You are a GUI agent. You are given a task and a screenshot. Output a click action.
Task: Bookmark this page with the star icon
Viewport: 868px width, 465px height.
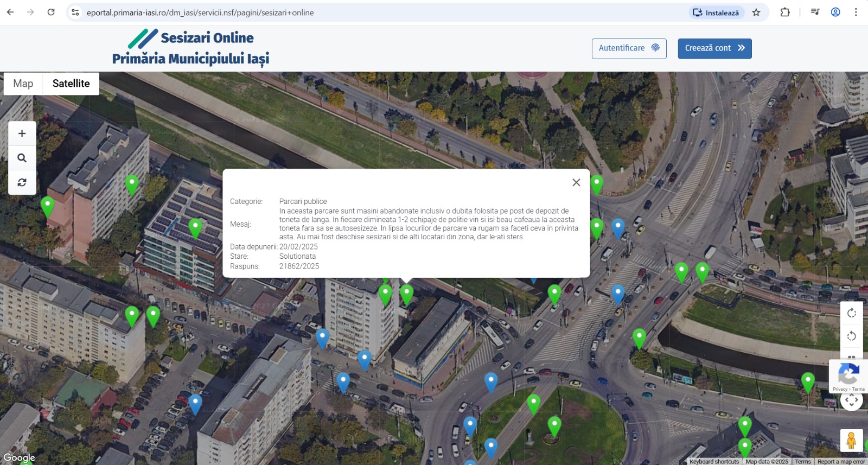coord(756,12)
